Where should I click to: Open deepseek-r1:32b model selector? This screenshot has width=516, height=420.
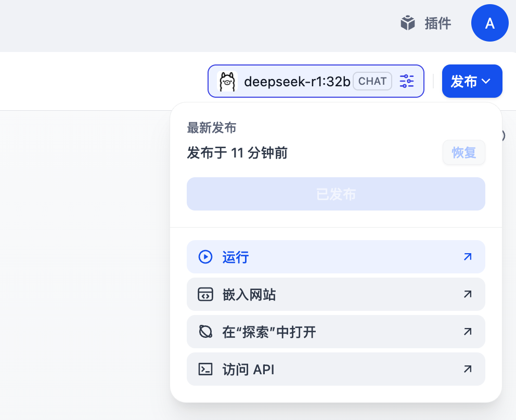click(x=316, y=81)
